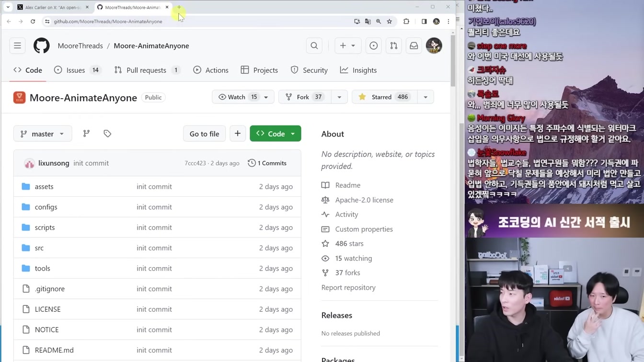This screenshot has height=362, width=644.
Task: Click Report repository link
Action: 348,288
